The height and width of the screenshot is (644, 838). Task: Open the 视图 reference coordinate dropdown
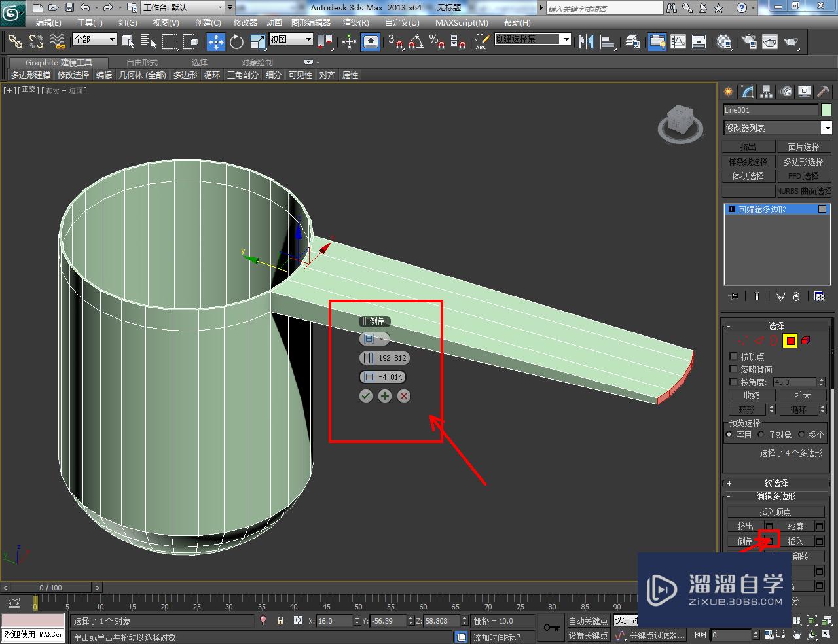click(308, 39)
